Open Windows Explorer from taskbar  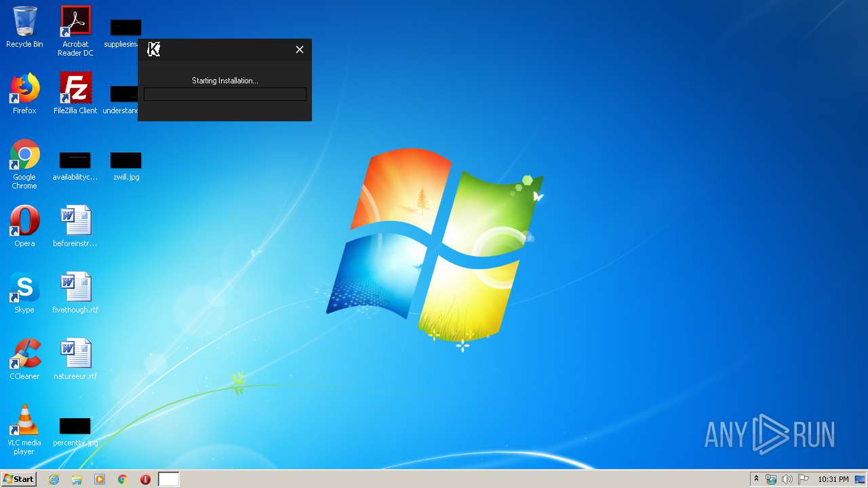[77, 479]
